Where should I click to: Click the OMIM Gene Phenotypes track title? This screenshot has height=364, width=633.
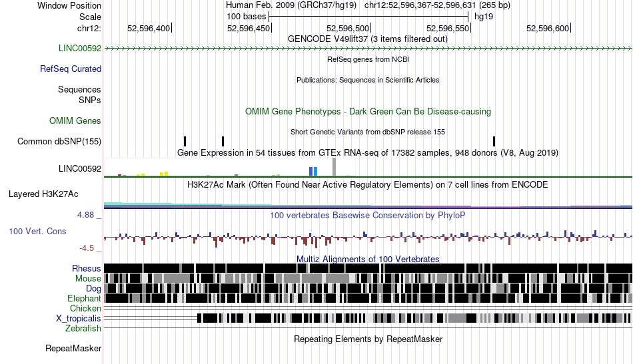368,112
